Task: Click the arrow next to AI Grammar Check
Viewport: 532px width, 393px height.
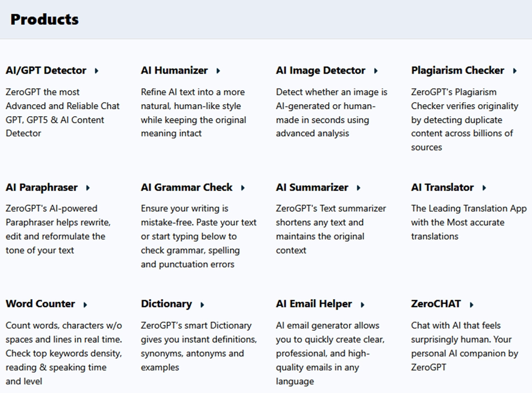Action: [243, 188]
